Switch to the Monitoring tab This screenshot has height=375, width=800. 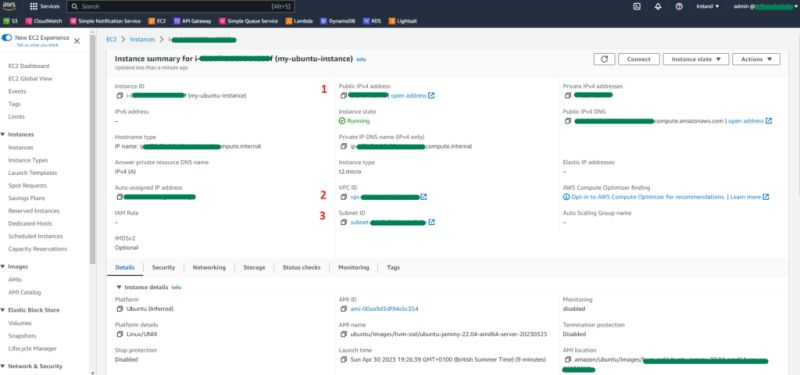point(354,267)
